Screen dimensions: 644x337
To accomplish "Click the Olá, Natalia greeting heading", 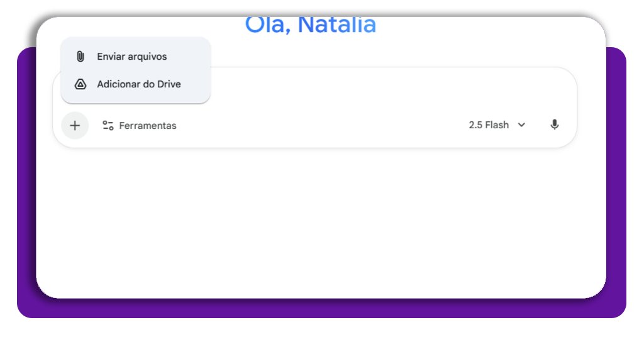I will click(310, 25).
